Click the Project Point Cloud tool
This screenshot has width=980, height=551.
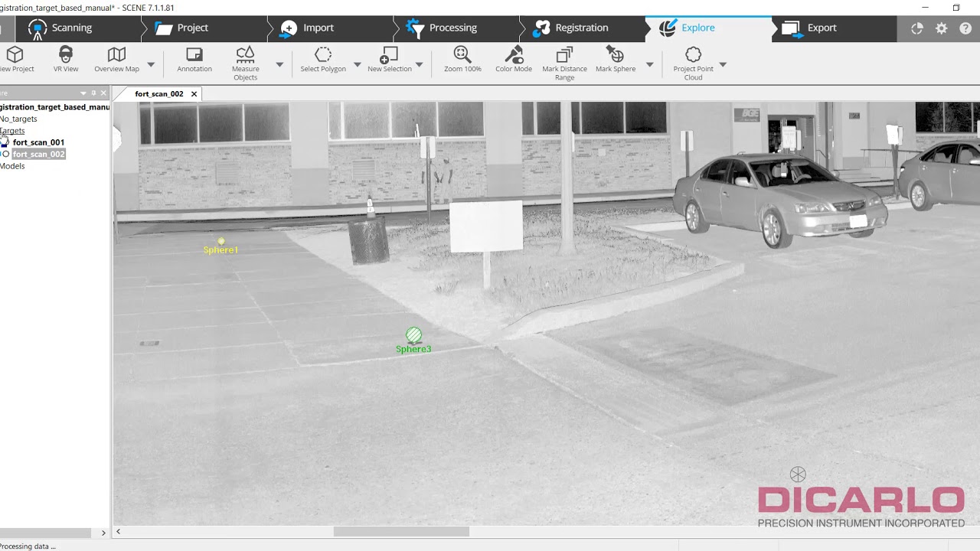pyautogui.click(x=693, y=63)
